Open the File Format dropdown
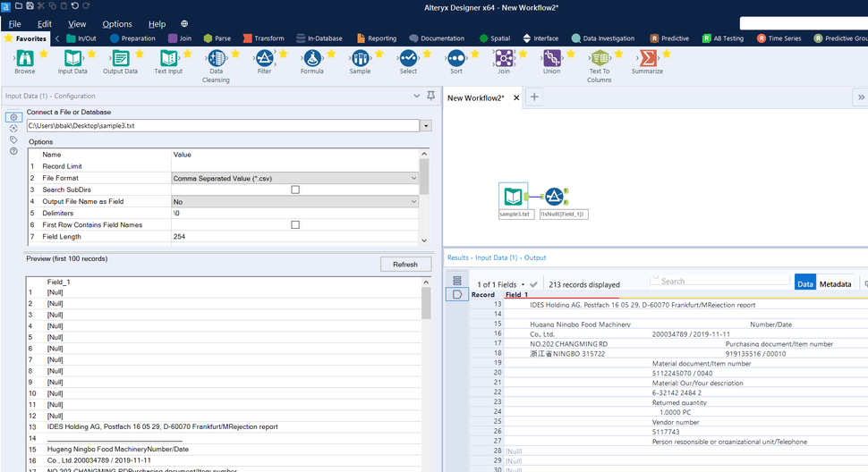868x472 pixels. click(413, 178)
